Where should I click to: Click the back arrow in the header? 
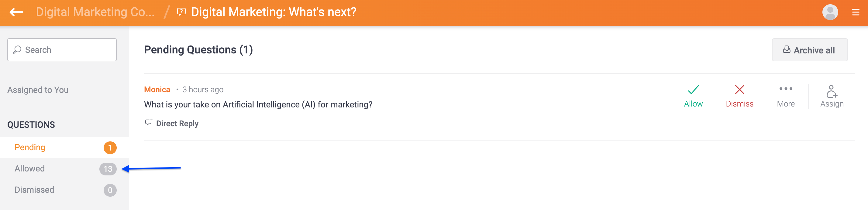click(x=15, y=12)
